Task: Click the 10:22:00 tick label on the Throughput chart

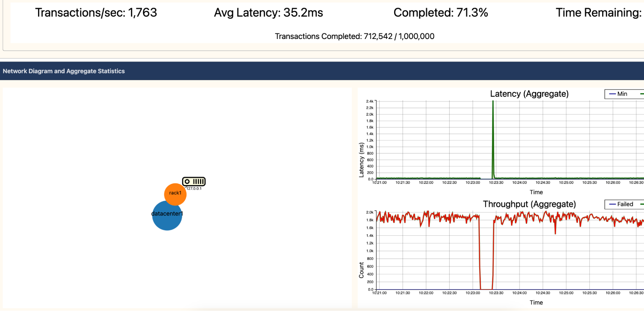Action: pyautogui.click(x=426, y=293)
